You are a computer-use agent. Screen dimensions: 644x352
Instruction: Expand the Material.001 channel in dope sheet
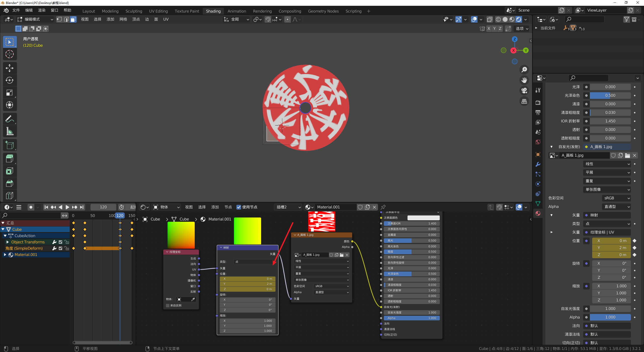point(5,255)
